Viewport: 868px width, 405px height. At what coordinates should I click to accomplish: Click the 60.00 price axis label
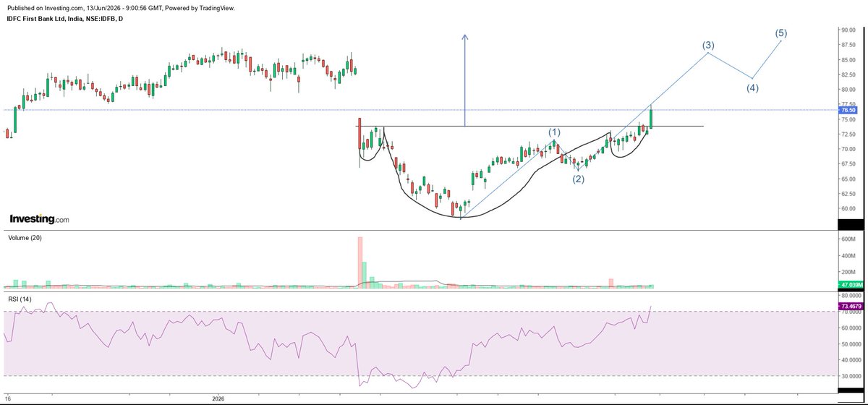pyautogui.click(x=847, y=209)
